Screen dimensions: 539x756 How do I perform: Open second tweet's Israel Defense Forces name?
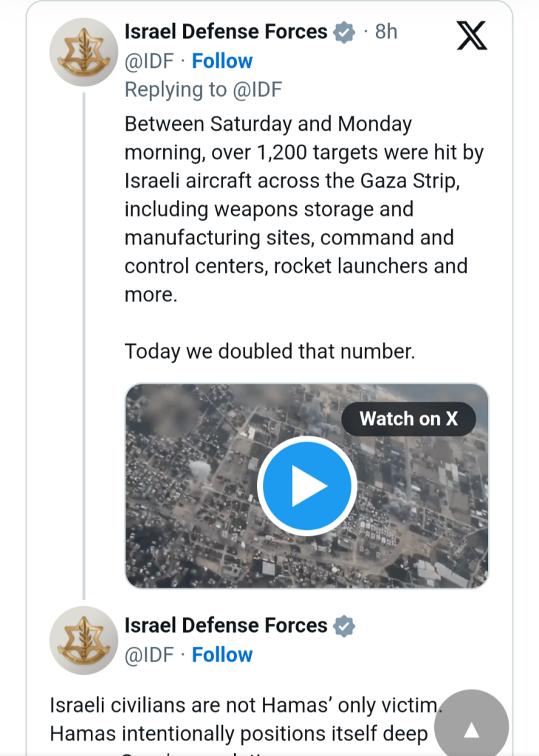pyautogui.click(x=226, y=625)
